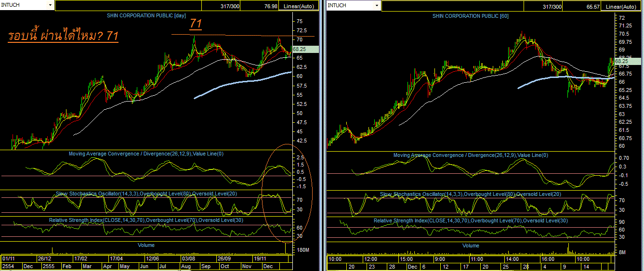Click the 8M volume scale label on the 60-minute chart
The image size is (644, 271).
[622, 252]
